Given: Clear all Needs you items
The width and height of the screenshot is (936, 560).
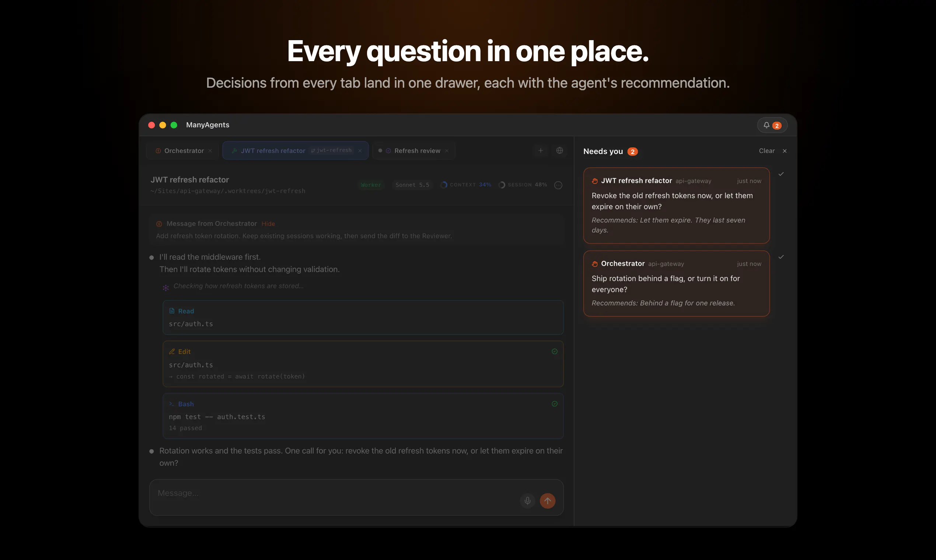Looking at the screenshot, I should pyautogui.click(x=766, y=151).
